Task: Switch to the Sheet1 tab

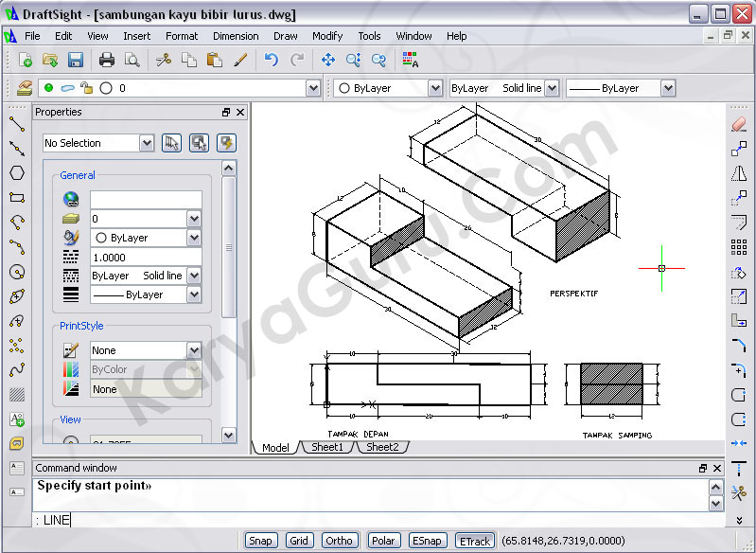Action: [327, 447]
